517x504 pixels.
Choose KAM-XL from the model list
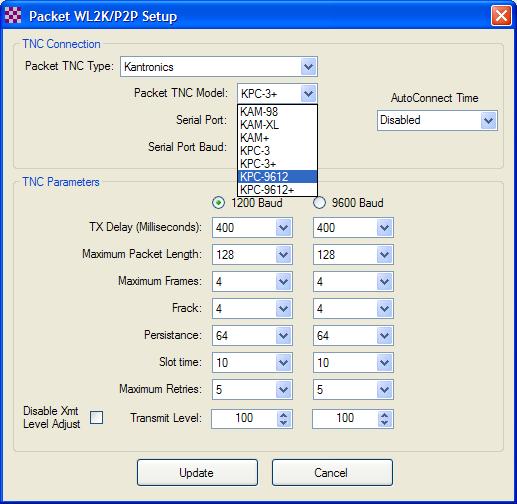click(277, 125)
